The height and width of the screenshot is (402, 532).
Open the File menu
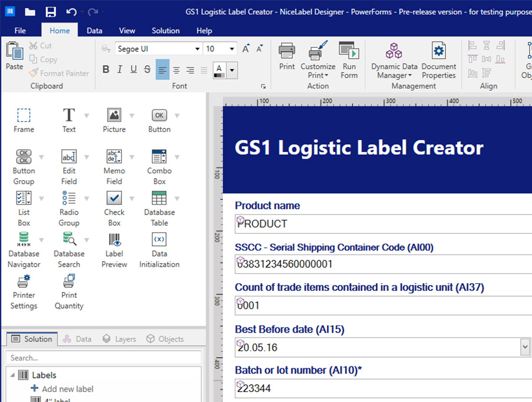[x=20, y=31]
